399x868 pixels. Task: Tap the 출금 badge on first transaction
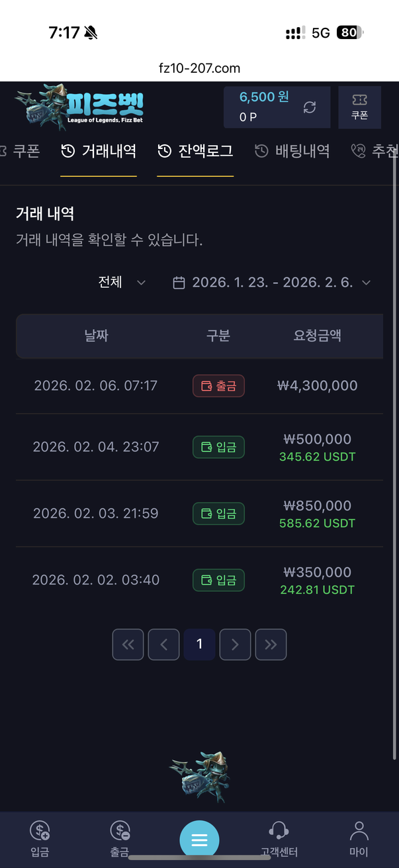[219, 386]
